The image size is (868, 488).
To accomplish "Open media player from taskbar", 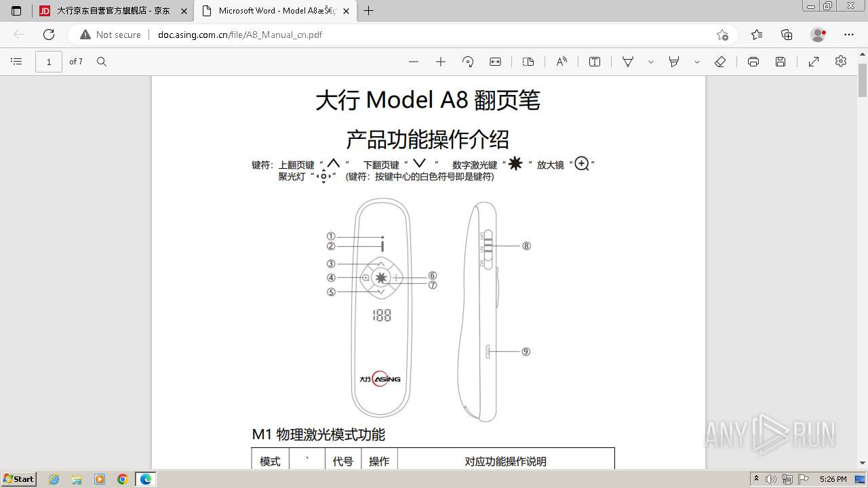I will [x=100, y=479].
